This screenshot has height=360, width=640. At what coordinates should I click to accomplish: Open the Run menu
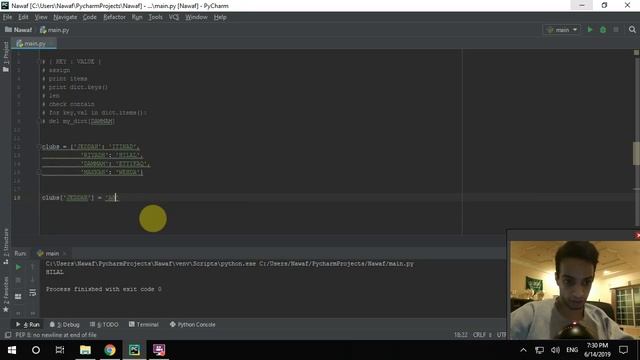[137, 17]
